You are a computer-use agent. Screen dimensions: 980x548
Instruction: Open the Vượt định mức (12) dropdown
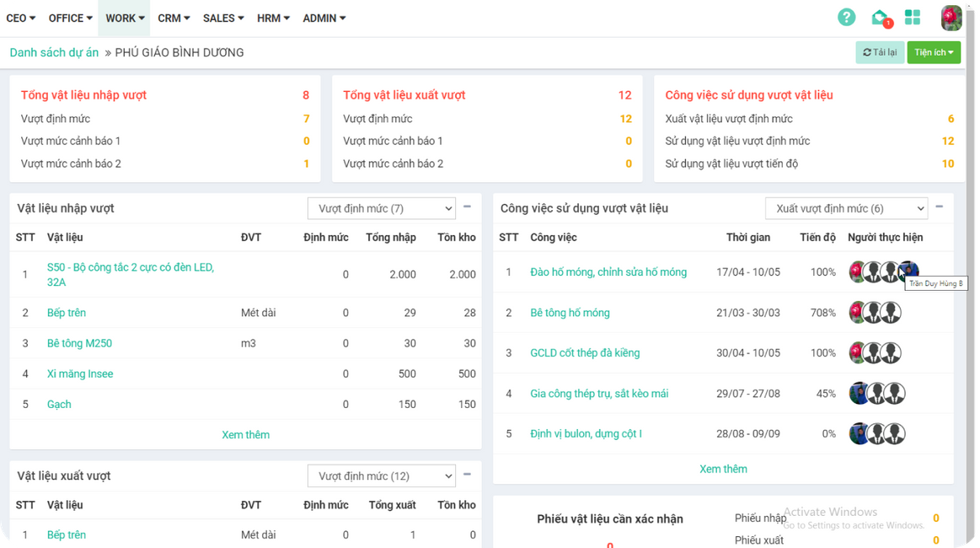point(381,476)
